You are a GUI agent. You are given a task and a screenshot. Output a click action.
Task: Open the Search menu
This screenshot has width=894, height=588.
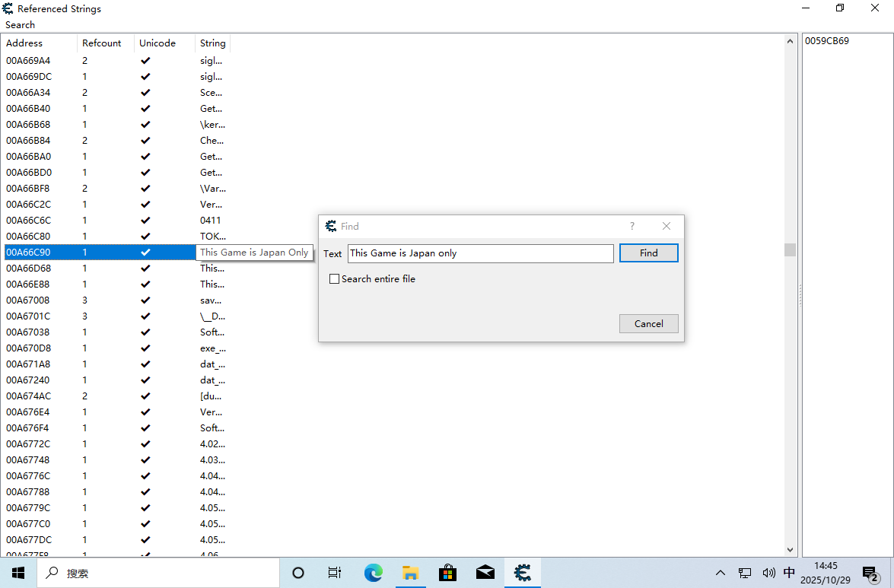pyautogui.click(x=21, y=24)
